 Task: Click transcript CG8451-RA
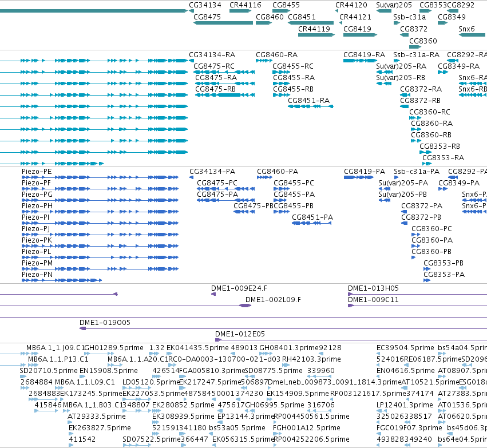click(308, 101)
